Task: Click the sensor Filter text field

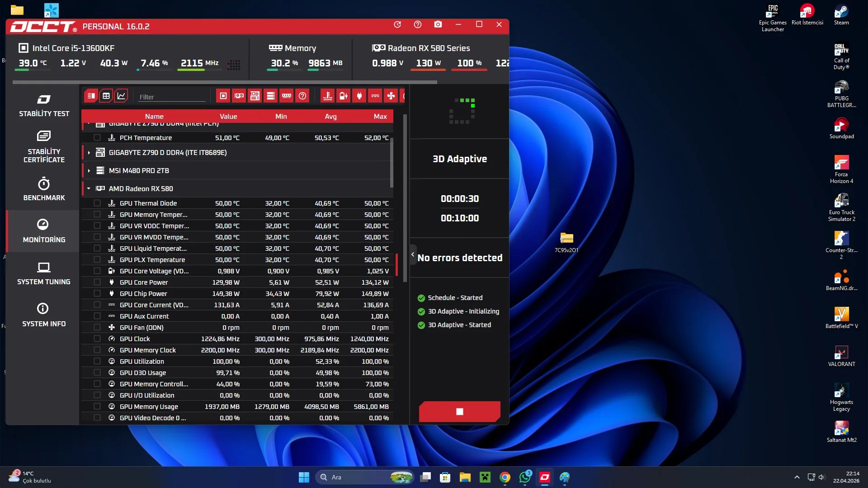Action: click(x=172, y=97)
